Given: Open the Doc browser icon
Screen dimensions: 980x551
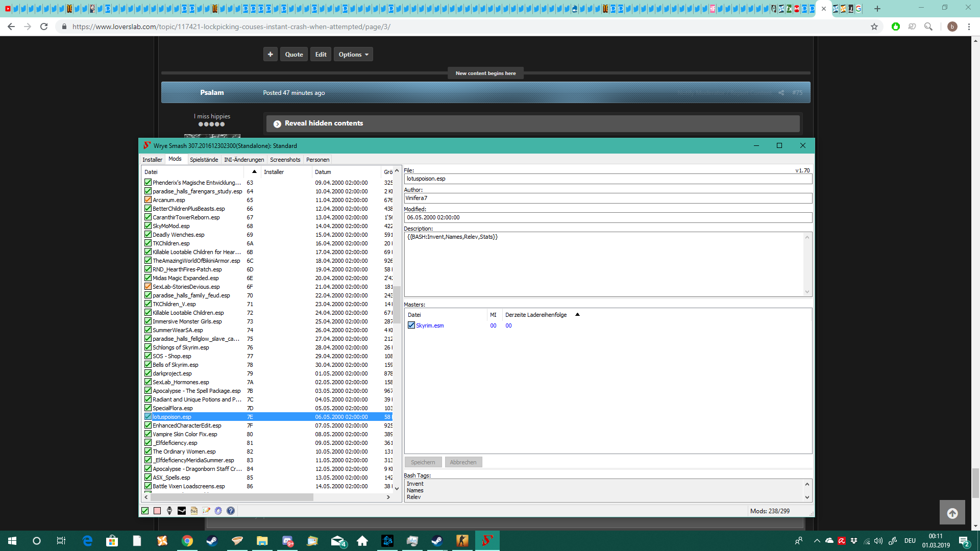Looking at the screenshot, I should click(194, 511).
